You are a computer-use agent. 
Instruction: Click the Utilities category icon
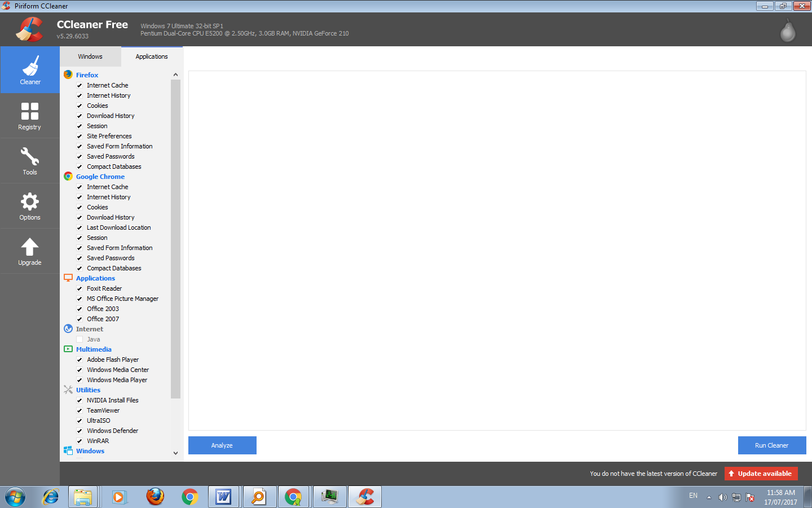[68, 389]
